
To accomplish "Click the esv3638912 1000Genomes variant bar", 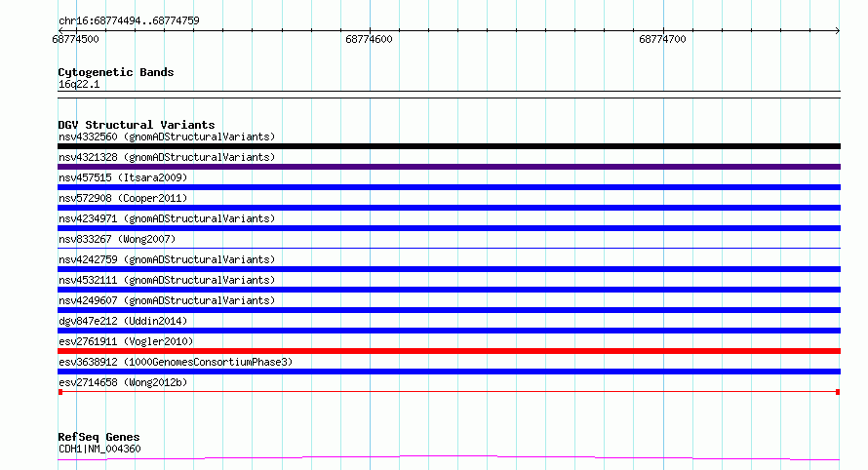I will click(449, 372).
